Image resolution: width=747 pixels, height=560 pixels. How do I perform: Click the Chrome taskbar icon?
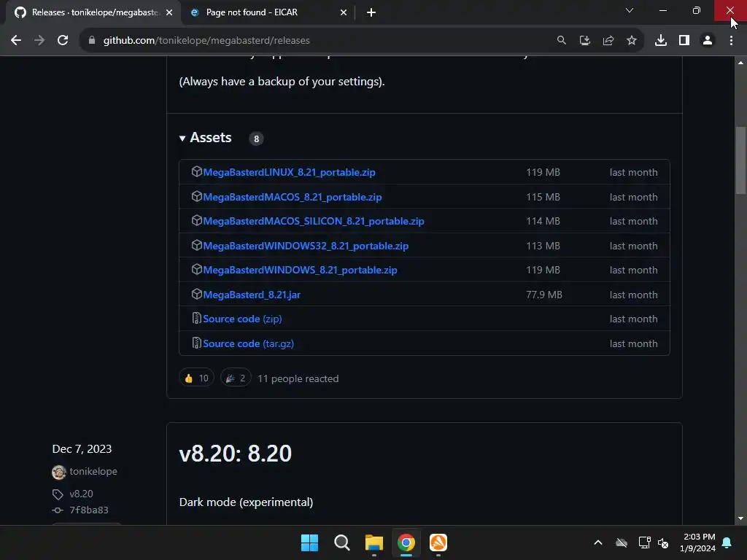(406, 542)
